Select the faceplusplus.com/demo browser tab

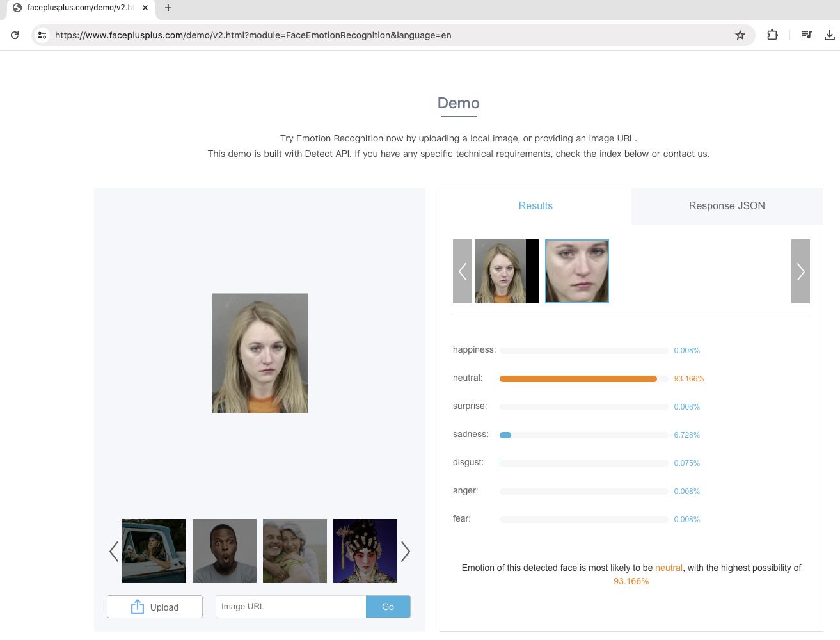point(80,8)
